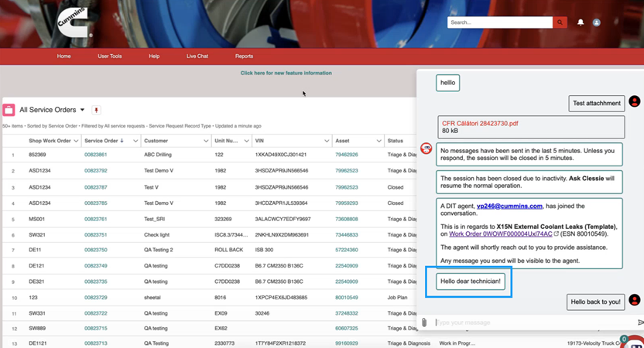Open Live Chat from navigation bar
644x348 pixels.
tap(197, 56)
